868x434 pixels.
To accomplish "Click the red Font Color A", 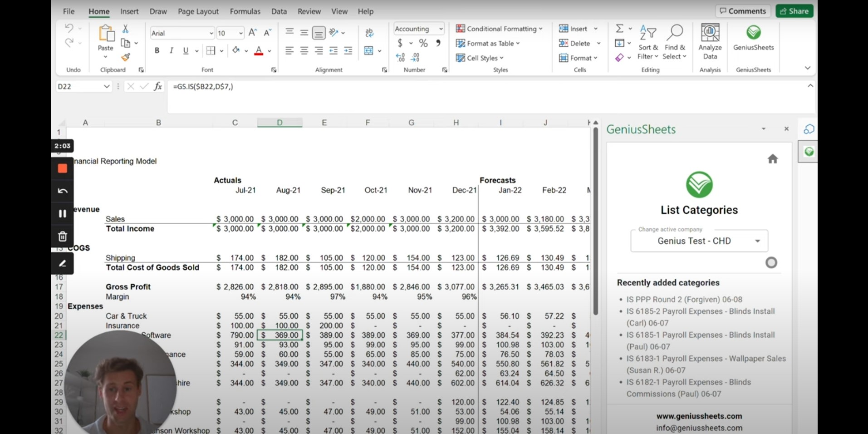I will [x=259, y=50].
